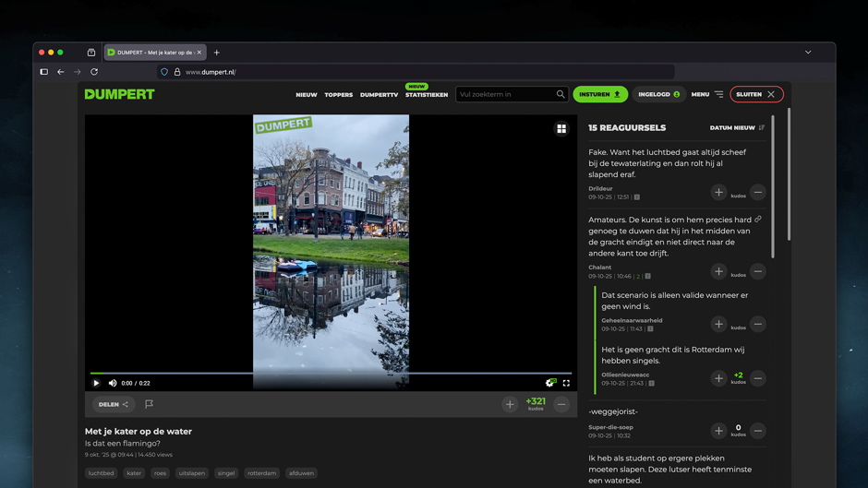Upvote Drildeur's comment
The width and height of the screenshot is (868, 488).
[718, 193]
